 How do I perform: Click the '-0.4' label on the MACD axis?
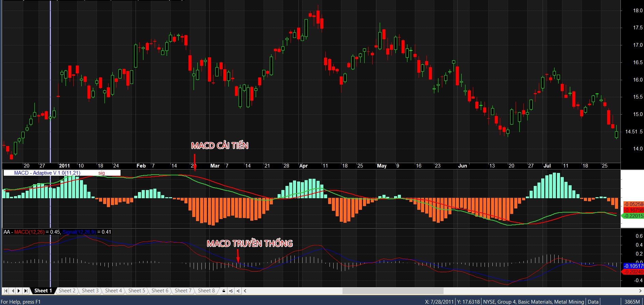638,280
